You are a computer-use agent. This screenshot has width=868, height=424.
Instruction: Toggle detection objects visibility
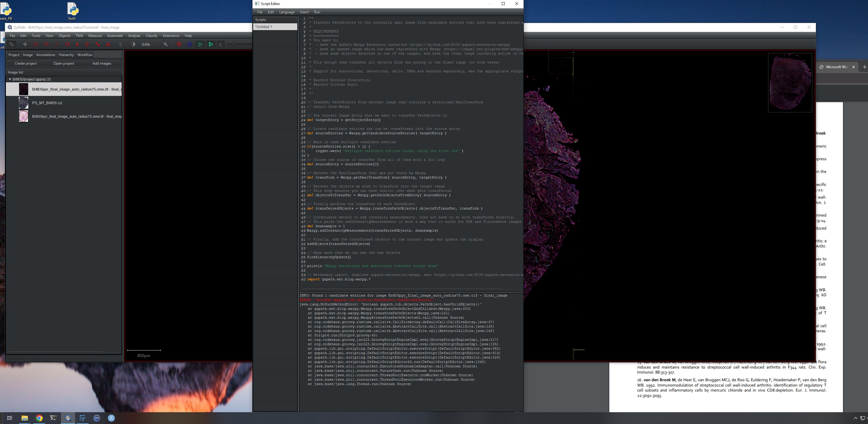[190, 44]
